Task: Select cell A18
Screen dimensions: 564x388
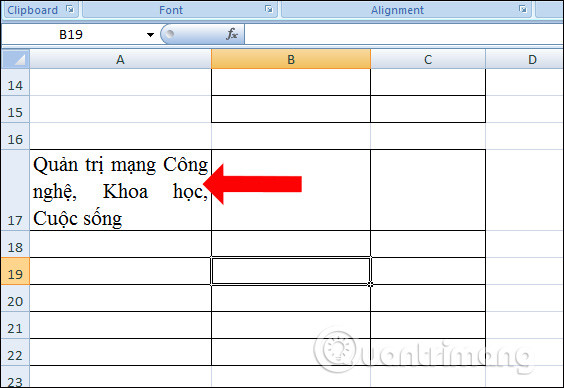Action: [120, 244]
